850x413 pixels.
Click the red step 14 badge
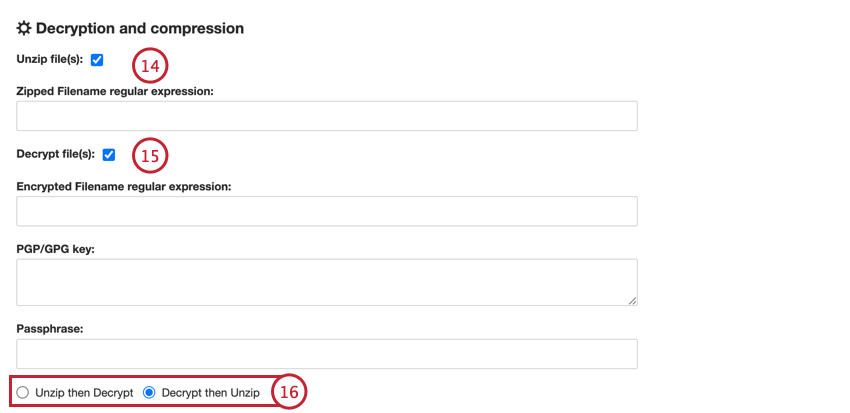[150, 66]
